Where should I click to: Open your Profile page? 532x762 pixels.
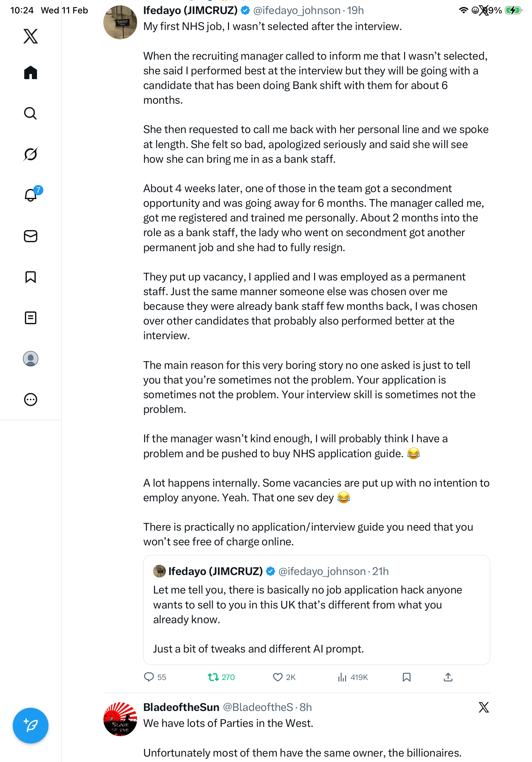point(31,359)
